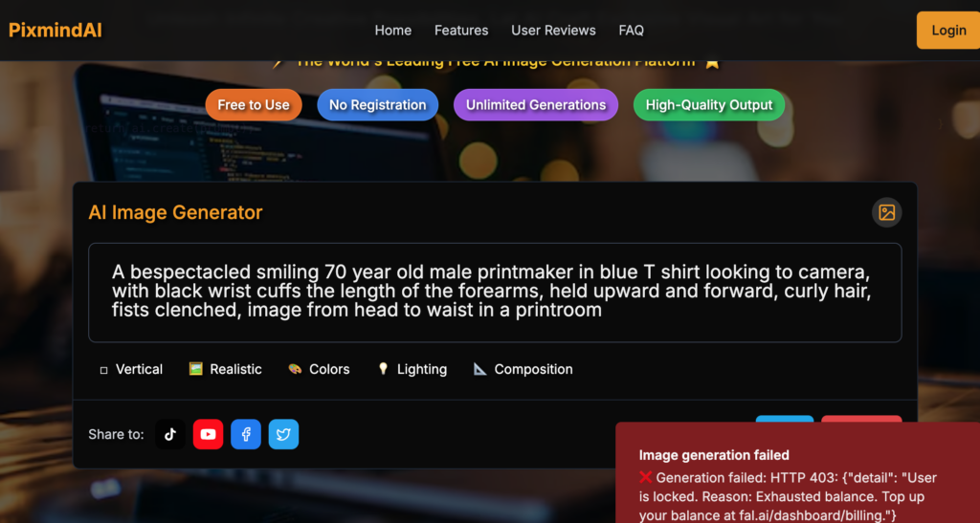Click the Free to Use badge

pyautogui.click(x=254, y=105)
